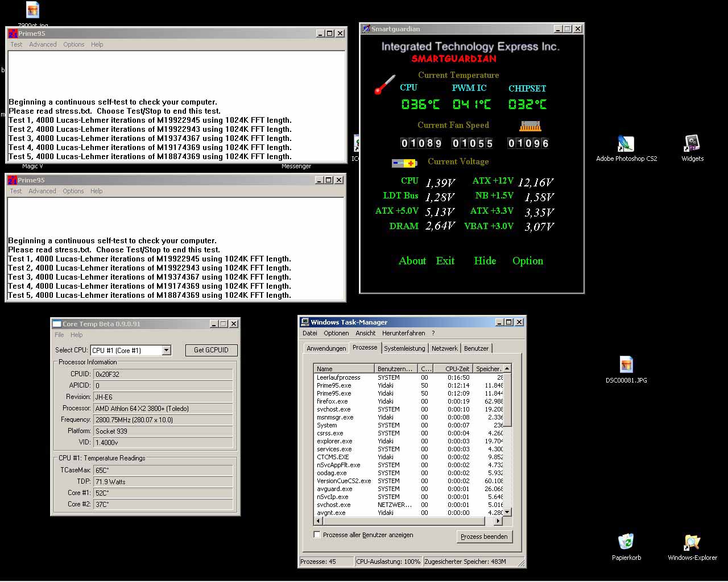Click 'CPU-Auslastung: 100%' status bar entry

click(x=388, y=562)
